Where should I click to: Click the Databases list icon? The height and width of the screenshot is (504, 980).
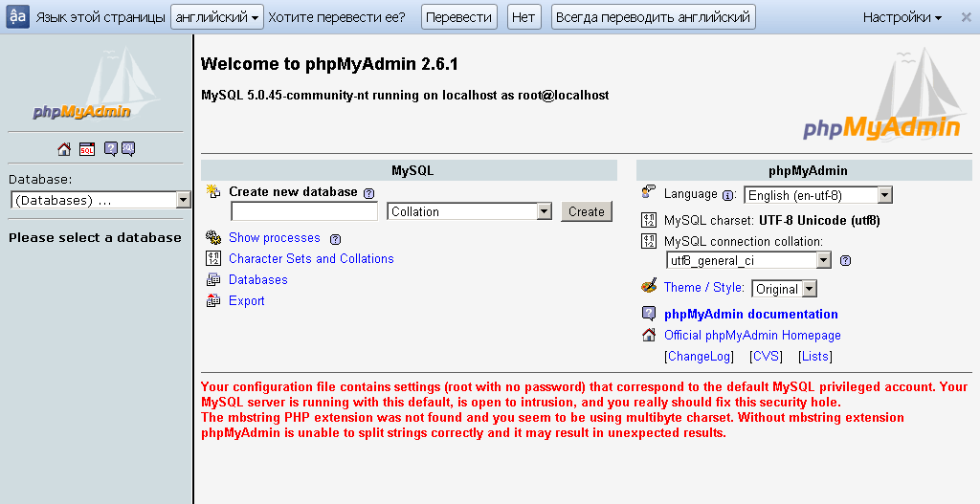pos(213,279)
